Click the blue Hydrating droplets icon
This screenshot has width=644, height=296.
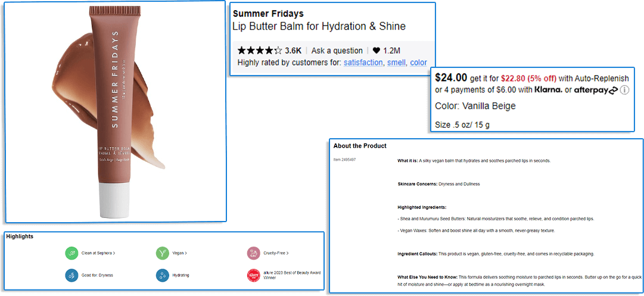163,275
